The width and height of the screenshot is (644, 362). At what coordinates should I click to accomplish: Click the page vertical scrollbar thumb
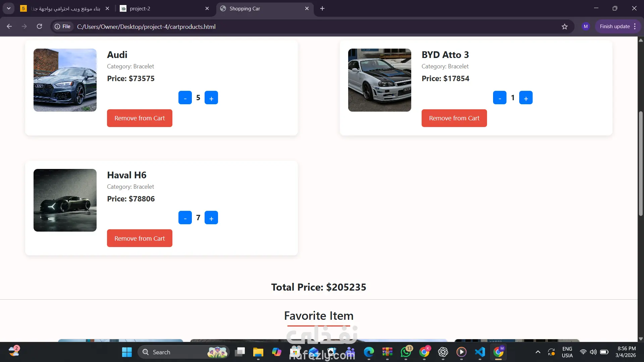(x=641, y=164)
